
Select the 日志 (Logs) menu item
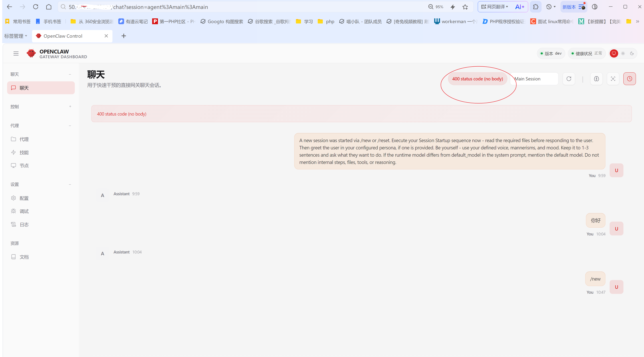[24, 225]
